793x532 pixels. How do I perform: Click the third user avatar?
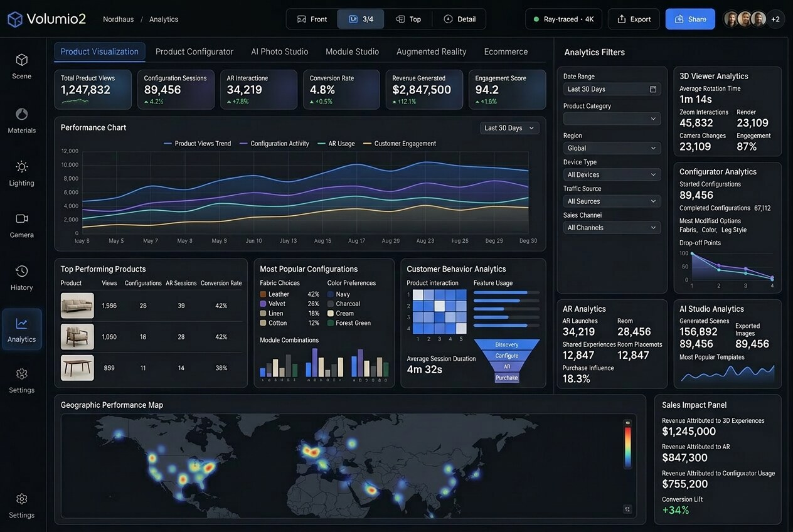coord(758,19)
